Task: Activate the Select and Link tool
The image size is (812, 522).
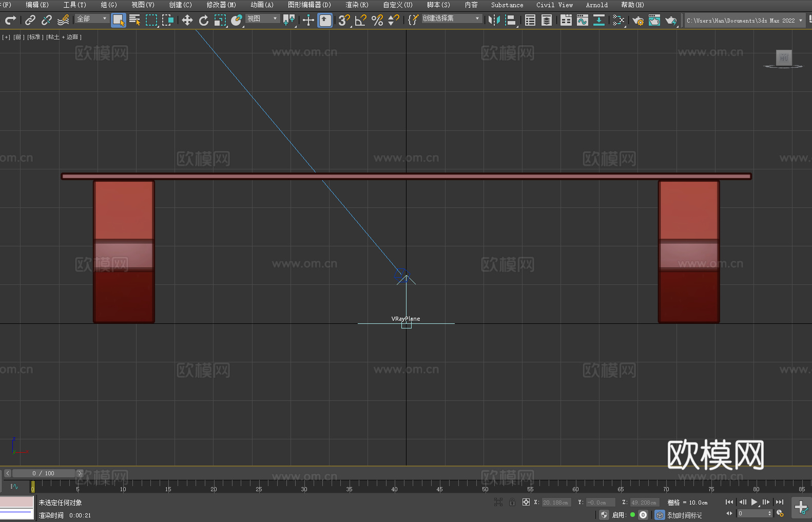Action: click(x=30, y=20)
